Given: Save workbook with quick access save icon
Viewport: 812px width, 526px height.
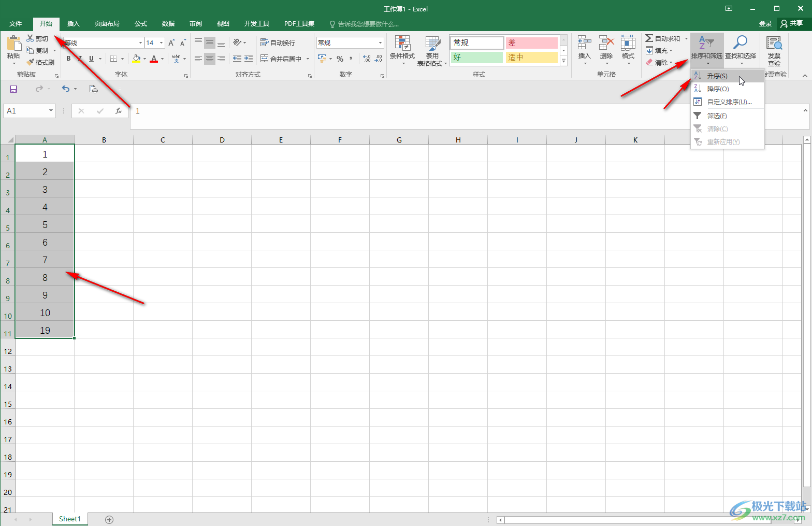Looking at the screenshot, I should (x=13, y=89).
